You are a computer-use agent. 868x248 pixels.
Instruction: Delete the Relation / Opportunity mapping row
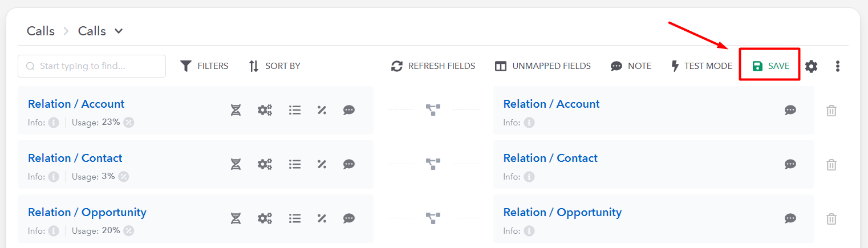(832, 219)
